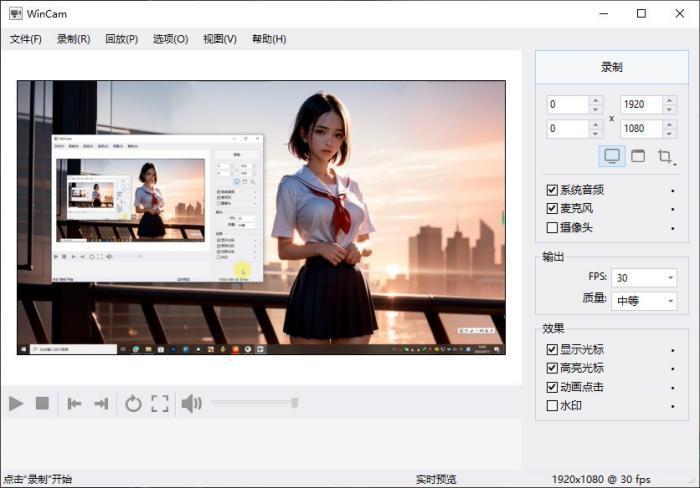The height and width of the screenshot is (488, 700).
Task: Turn on the 水印 checkbox
Action: click(553, 406)
